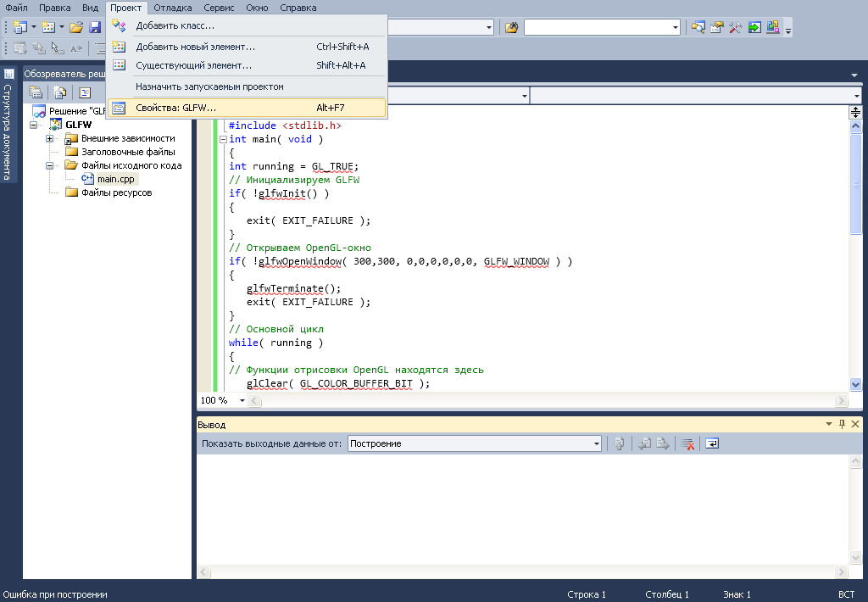Click the Toolbox hammer-and-wrench icon
Screen dimensions: 868x602
(735, 27)
